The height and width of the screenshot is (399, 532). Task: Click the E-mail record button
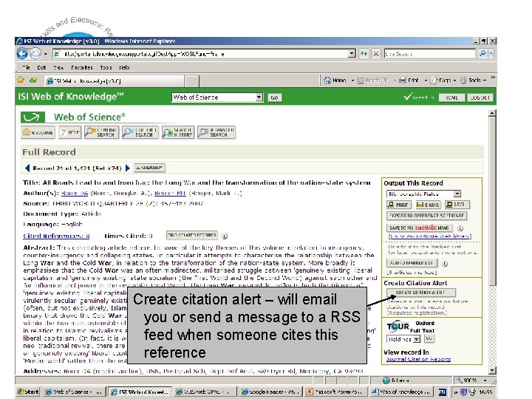(x=428, y=205)
